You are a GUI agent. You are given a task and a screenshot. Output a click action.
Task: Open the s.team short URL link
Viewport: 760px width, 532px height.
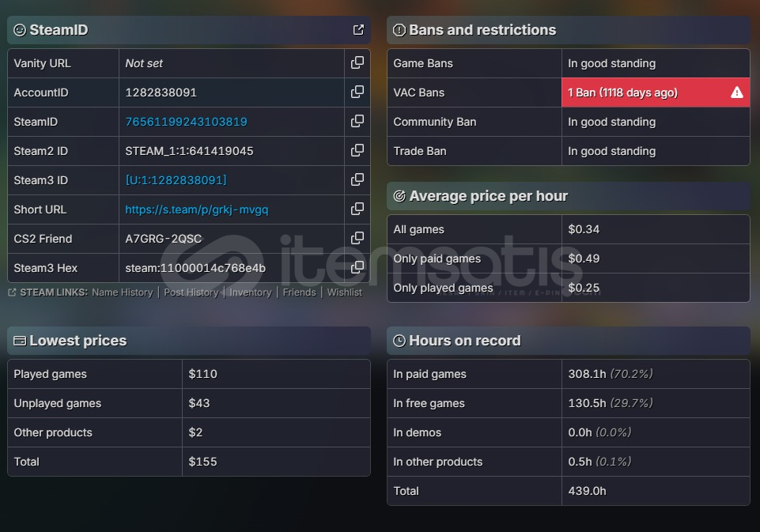pos(197,209)
